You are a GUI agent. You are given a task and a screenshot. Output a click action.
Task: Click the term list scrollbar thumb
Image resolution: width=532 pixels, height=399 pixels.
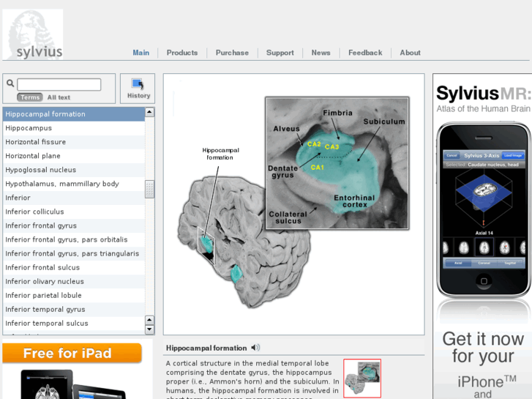click(149, 189)
